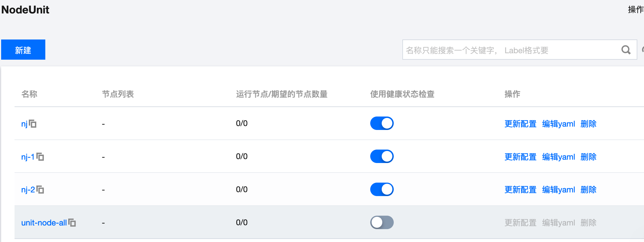Disable health check for nj-1
The image size is (644, 242).
[382, 156]
